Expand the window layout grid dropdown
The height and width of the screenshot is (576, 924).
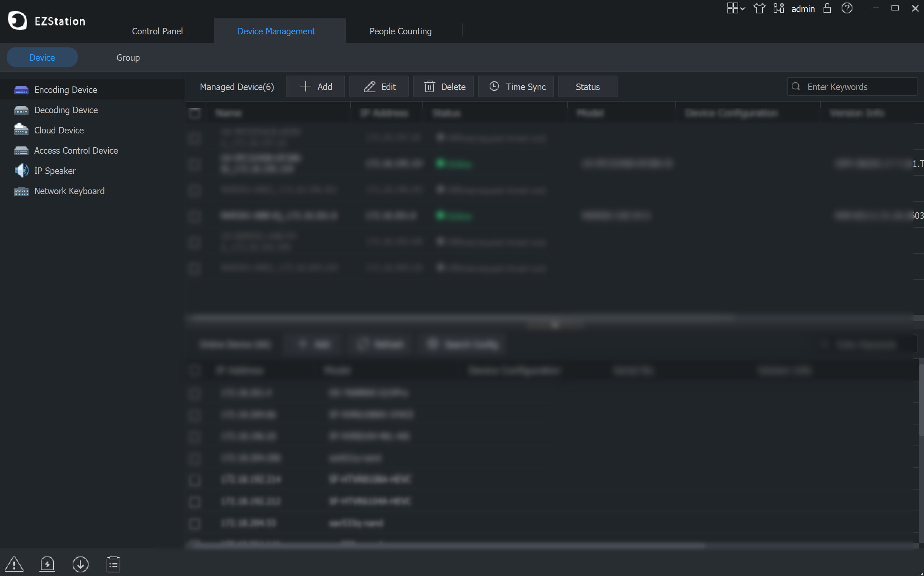736,8
